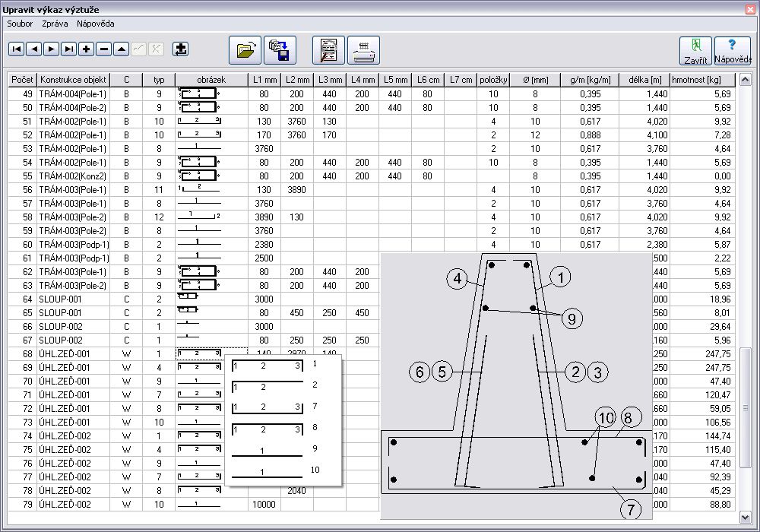Jump to the first record
The width and height of the screenshot is (760, 532).
[x=17, y=49]
